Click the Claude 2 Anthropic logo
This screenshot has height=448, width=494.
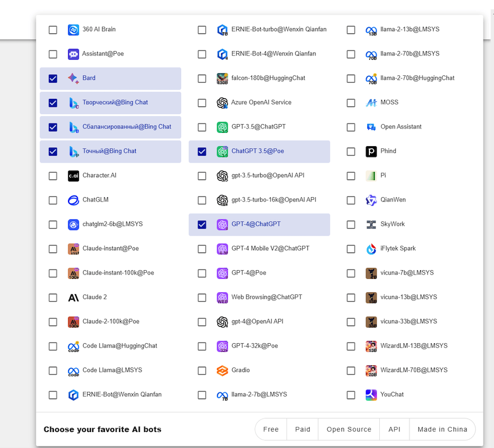74,298
